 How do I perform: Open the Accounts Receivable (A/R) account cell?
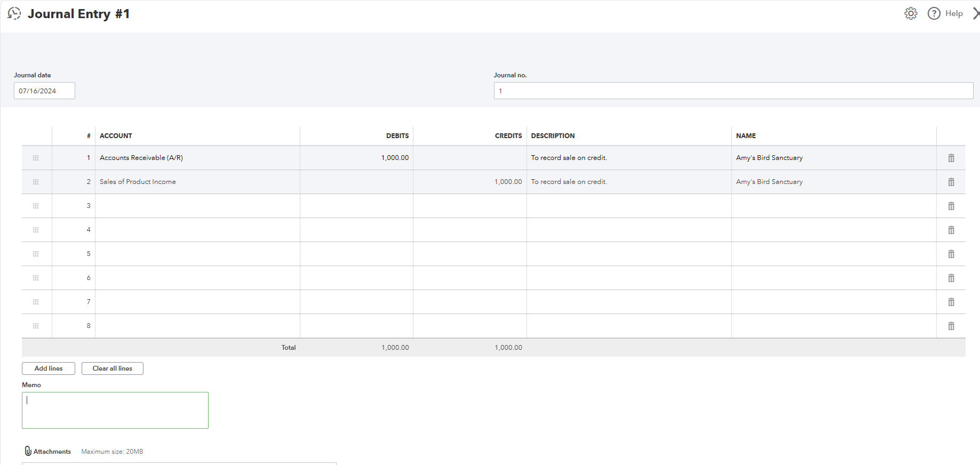[x=197, y=158]
